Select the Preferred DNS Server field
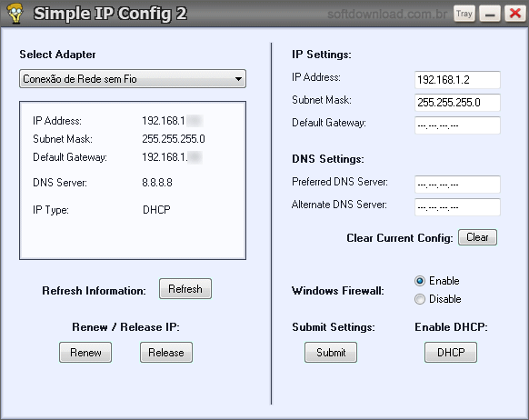This screenshot has width=529, height=420. (x=457, y=185)
